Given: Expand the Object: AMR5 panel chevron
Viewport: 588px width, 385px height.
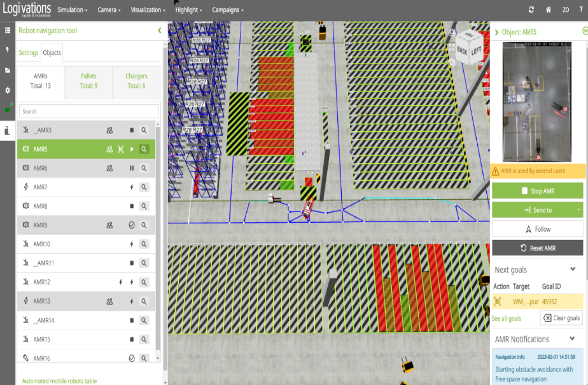Looking at the screenshot, I should coord(496,32).
